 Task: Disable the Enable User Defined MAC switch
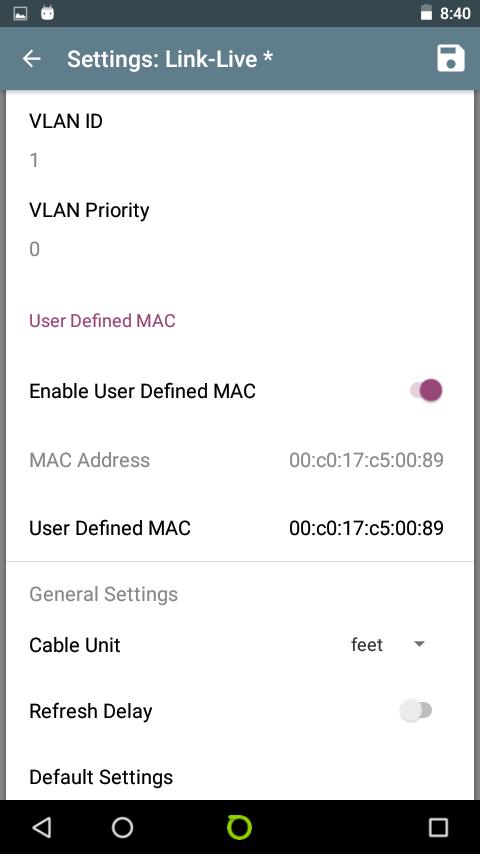[x=426, y=391]
